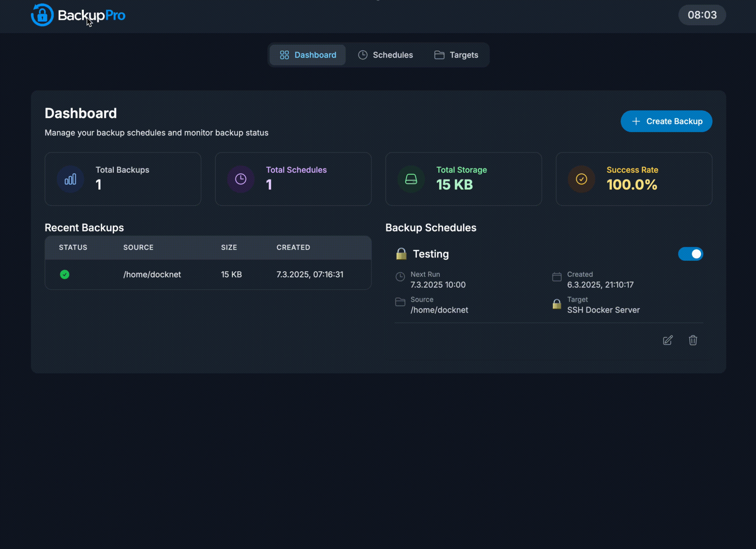The width and height of the screenshot is (756, 549).
Task: Click the Total Backups bar chart icon
Action: pos(70,179)
